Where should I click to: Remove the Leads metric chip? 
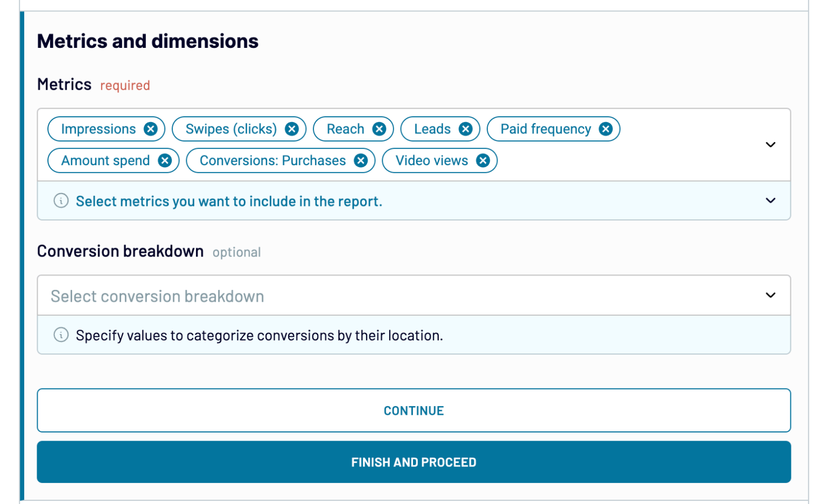(466, 129)
